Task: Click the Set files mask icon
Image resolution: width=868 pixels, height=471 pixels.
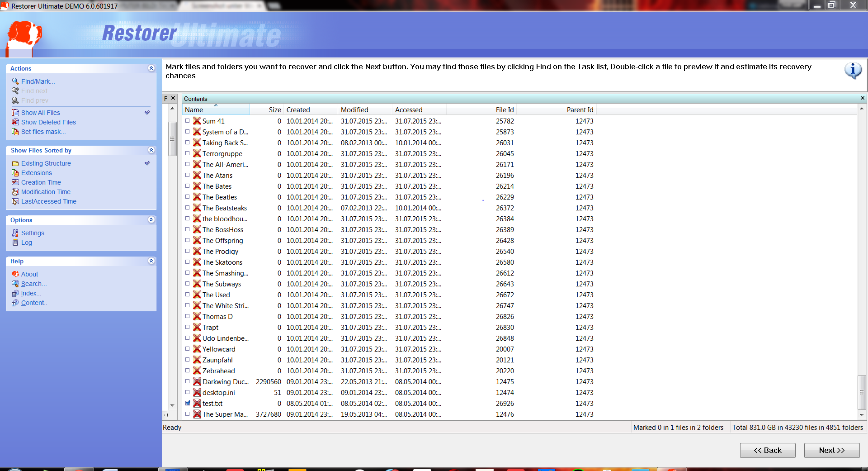Action: [15, 132]
